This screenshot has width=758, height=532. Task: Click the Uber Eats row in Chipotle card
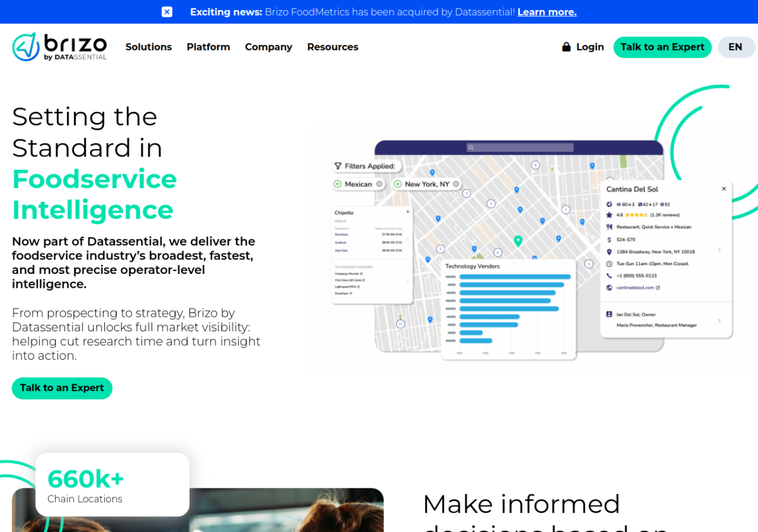pos(369,251)
